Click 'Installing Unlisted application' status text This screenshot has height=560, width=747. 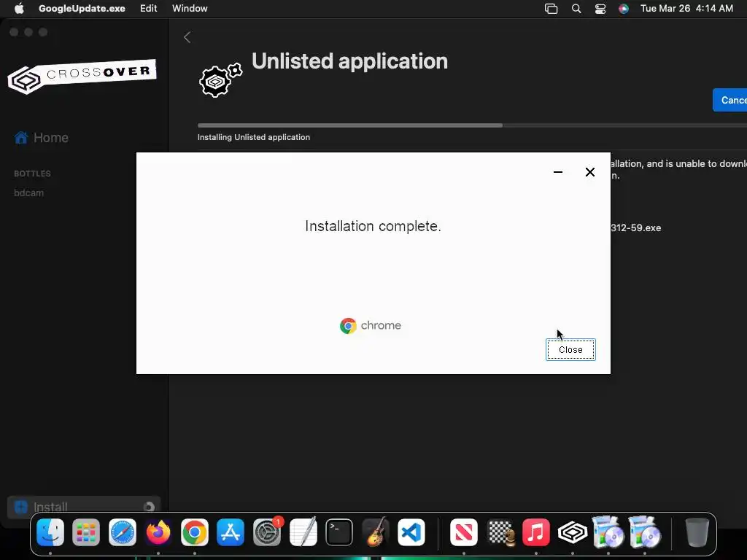coord(254,137)
